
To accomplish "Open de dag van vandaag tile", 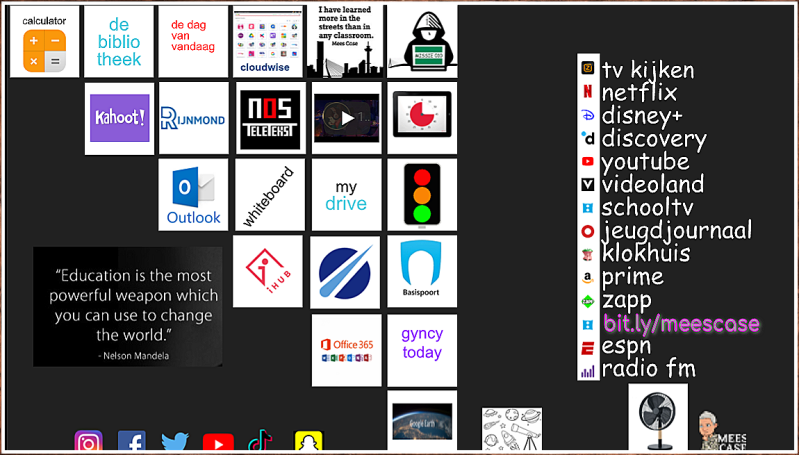I will tap(193, 41).
